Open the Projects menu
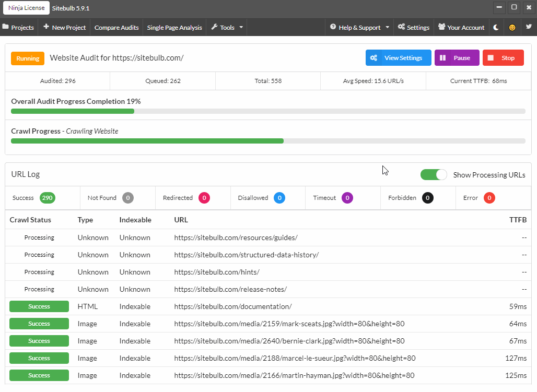This screenshot has width=537, height=392. click(18, 27)
